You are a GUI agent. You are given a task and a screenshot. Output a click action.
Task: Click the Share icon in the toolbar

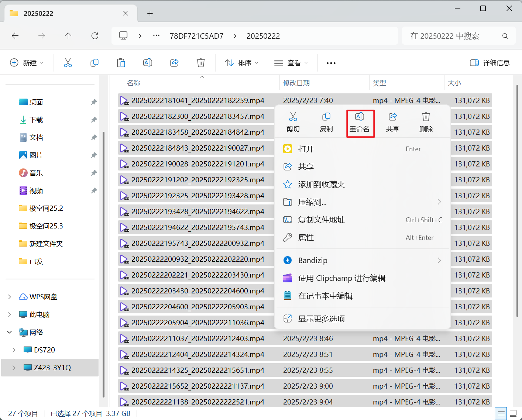(x=174, y=63)
